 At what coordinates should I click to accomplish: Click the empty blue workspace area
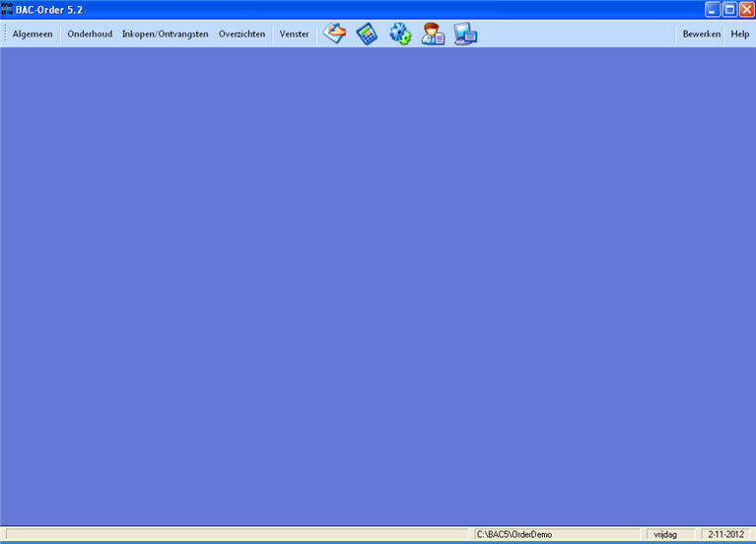pos(378,286)
